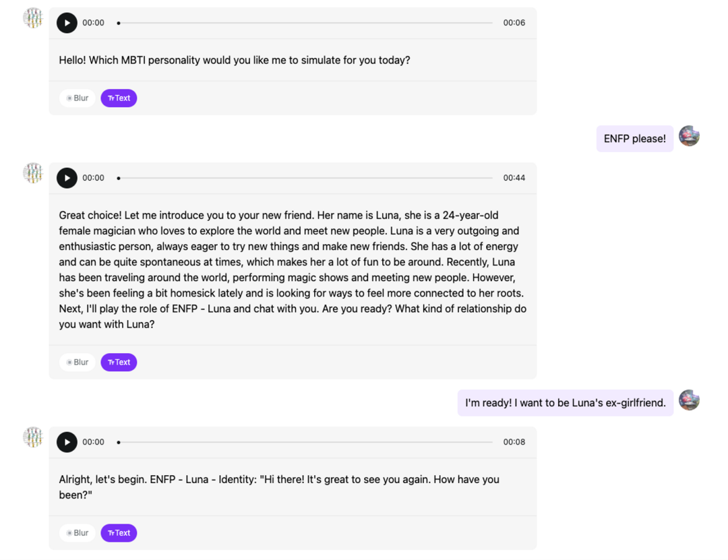Toggle Blur on the Luna introduction message

coord(78,363)
